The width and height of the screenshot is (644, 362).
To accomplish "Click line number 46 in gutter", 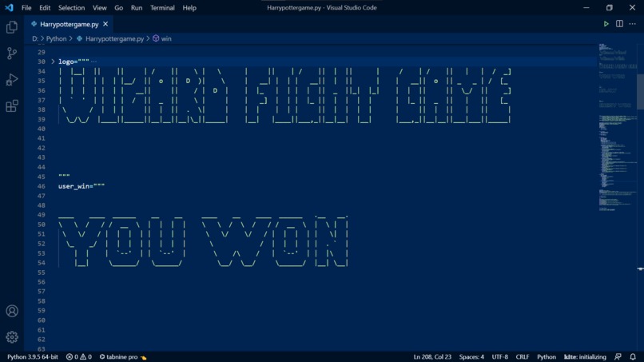I will (x=41, y=186).
